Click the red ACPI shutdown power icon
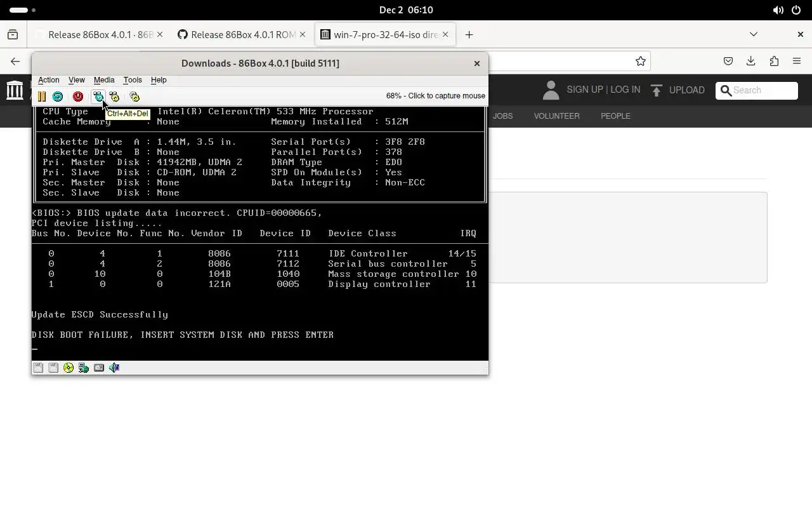This screenshot has height=508, width=812. point(78,97)
